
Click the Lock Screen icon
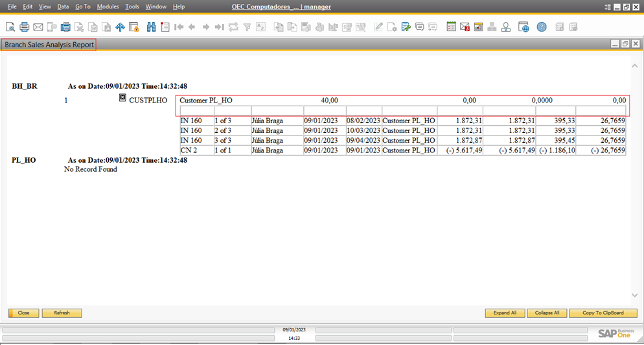click(x=134, y=27)
